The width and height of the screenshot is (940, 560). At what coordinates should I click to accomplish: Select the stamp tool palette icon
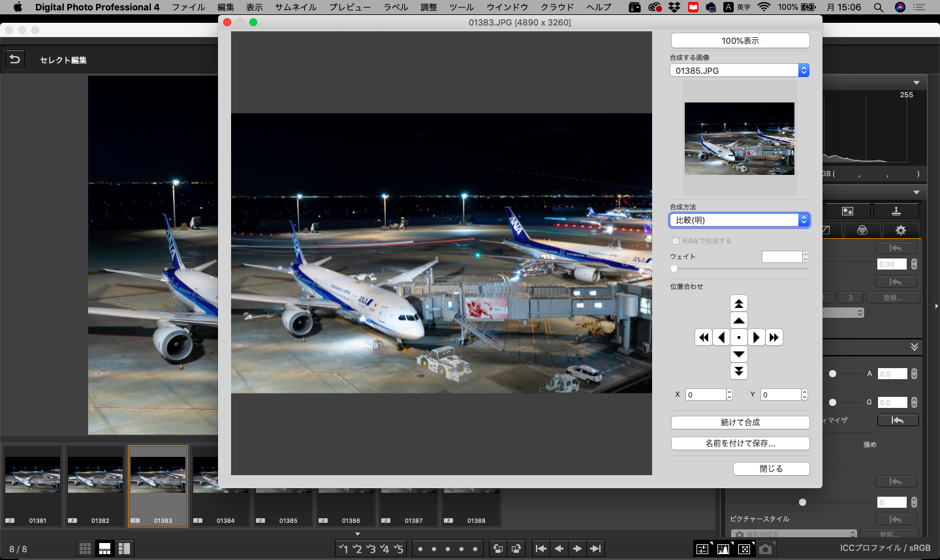[896, 211]
